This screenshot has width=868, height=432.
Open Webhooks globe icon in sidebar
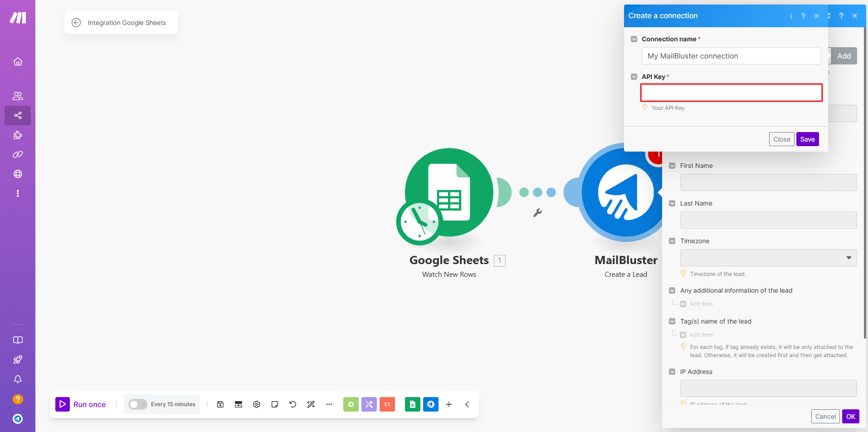point(18,174)
